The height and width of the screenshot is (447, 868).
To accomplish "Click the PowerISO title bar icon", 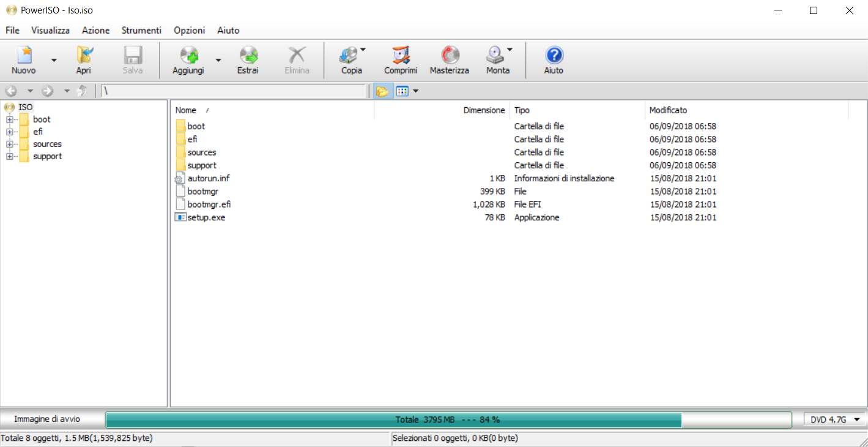I will click(x=11, y=10).
